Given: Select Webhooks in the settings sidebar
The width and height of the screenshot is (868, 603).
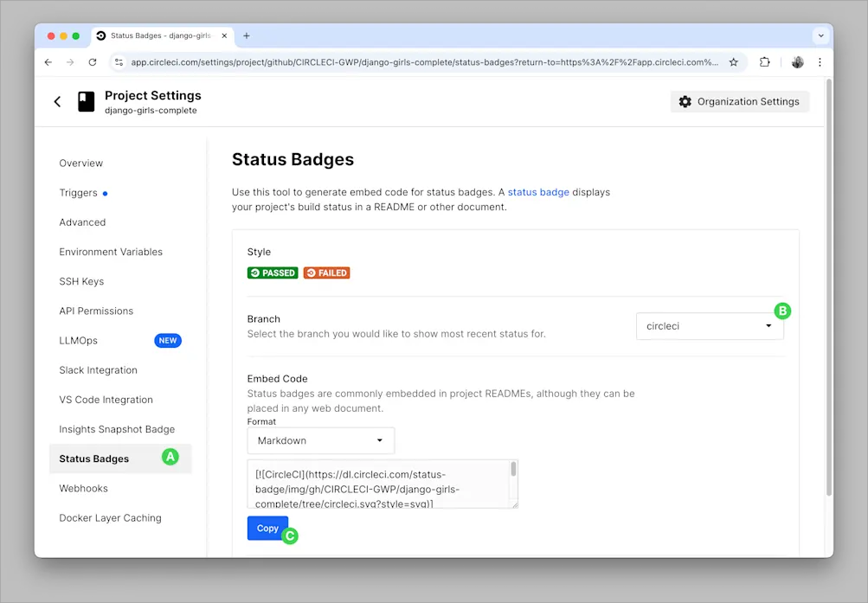Looking at the screenshot, I should [x=83, y=488].
